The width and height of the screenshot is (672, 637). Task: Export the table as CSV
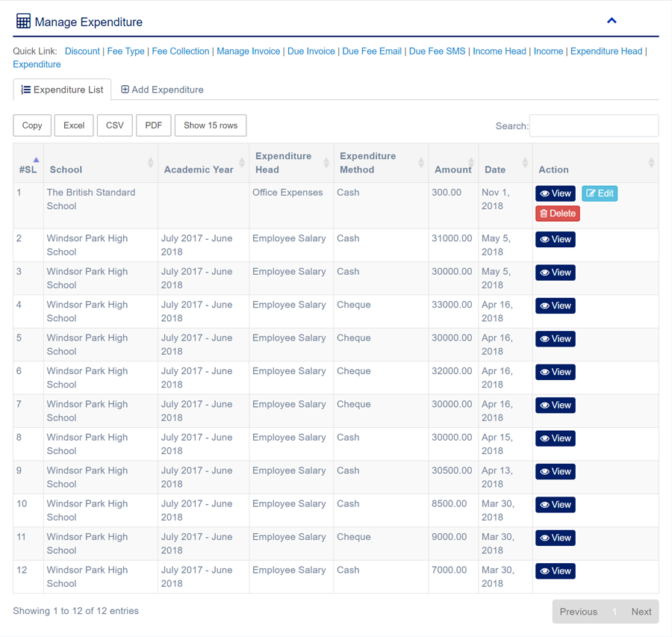(114, 125)
